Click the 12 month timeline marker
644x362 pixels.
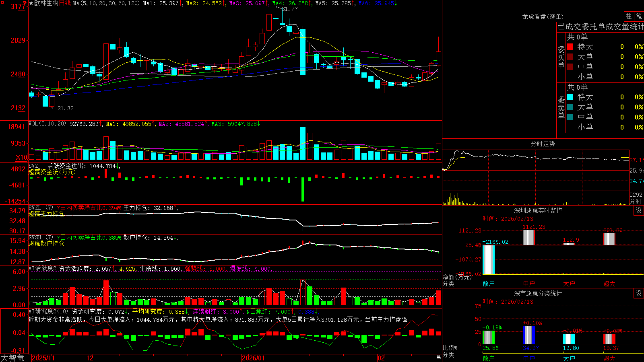[90, 358]
